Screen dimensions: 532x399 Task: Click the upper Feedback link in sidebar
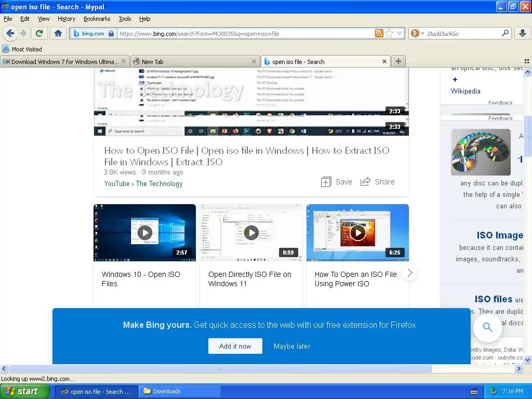[x=500, y=103]
